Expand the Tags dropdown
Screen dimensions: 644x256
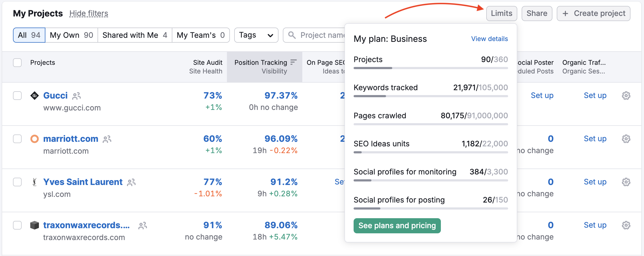coord(256,35)
